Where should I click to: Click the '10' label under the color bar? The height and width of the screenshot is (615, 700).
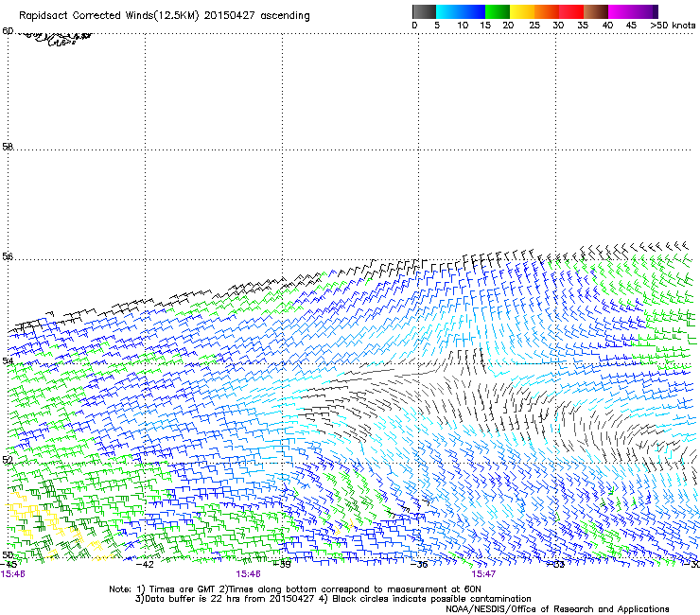click(463, 25)
